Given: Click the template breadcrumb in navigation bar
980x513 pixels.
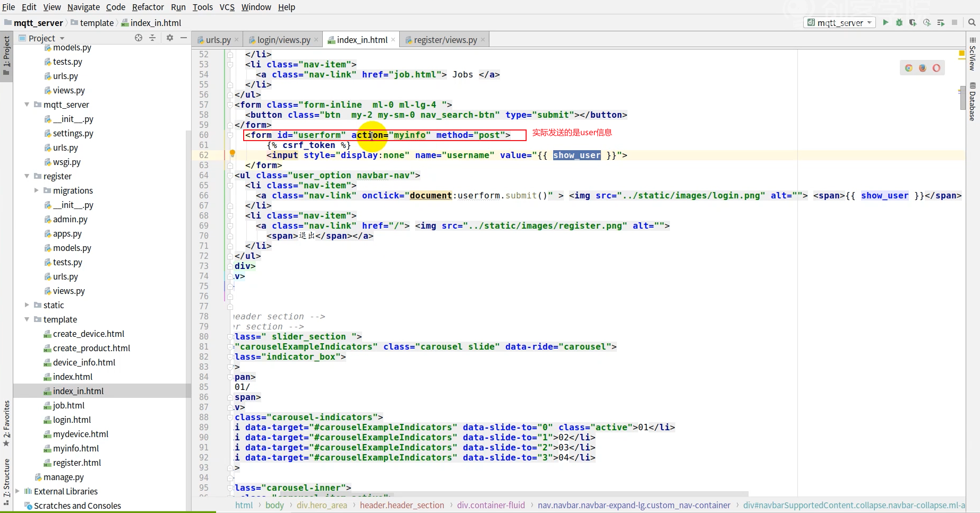Looking at the screenshot, I should [x=92, y=23].
